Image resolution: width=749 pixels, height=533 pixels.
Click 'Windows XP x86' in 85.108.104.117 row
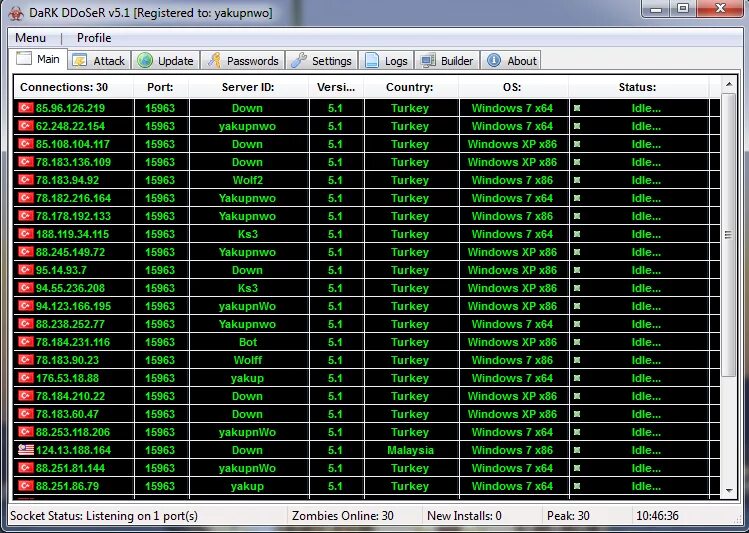(512, 144)
